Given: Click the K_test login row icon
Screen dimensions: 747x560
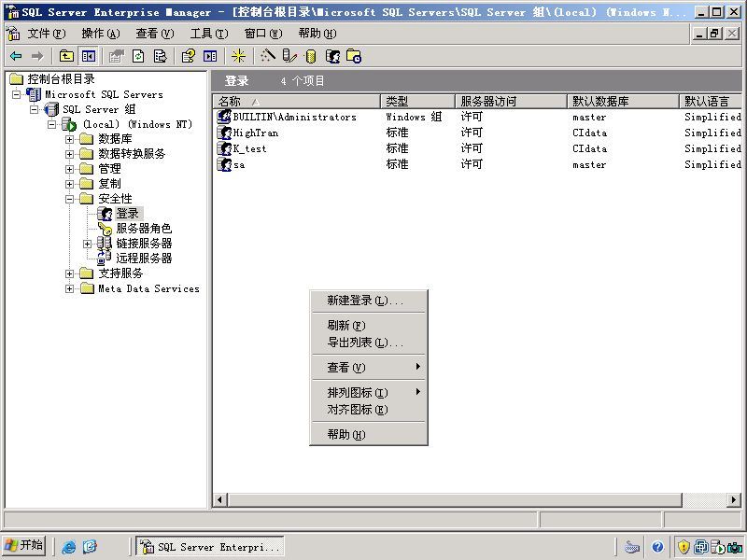Looking at the screenshot, I should [224, 148].
